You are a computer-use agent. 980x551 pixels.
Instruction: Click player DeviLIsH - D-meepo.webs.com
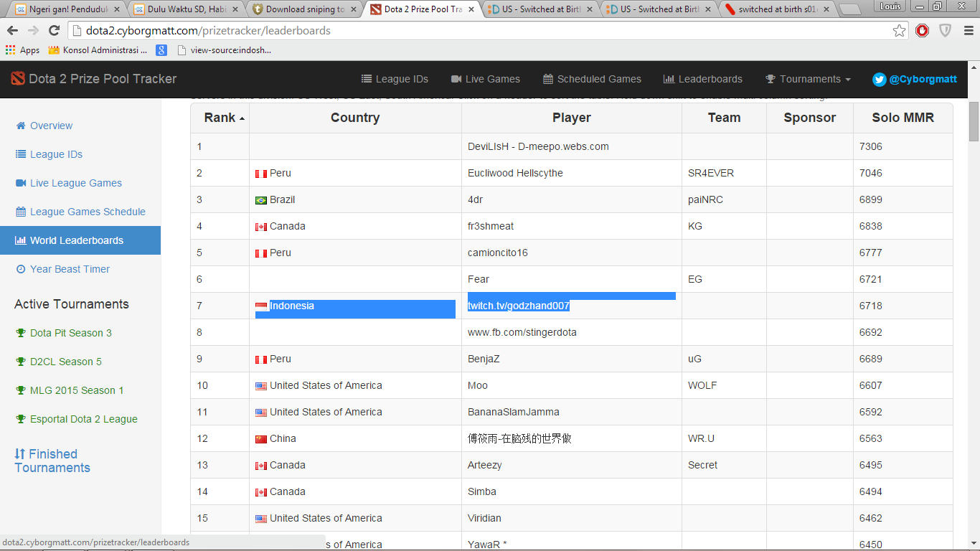(x=538, y=146)
